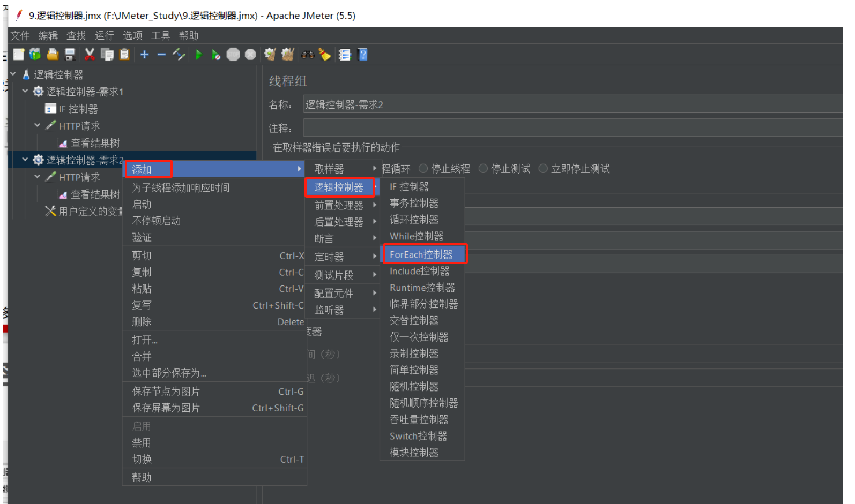
Task: Click the Cut scissors icon
Action: tap(90, 55)
